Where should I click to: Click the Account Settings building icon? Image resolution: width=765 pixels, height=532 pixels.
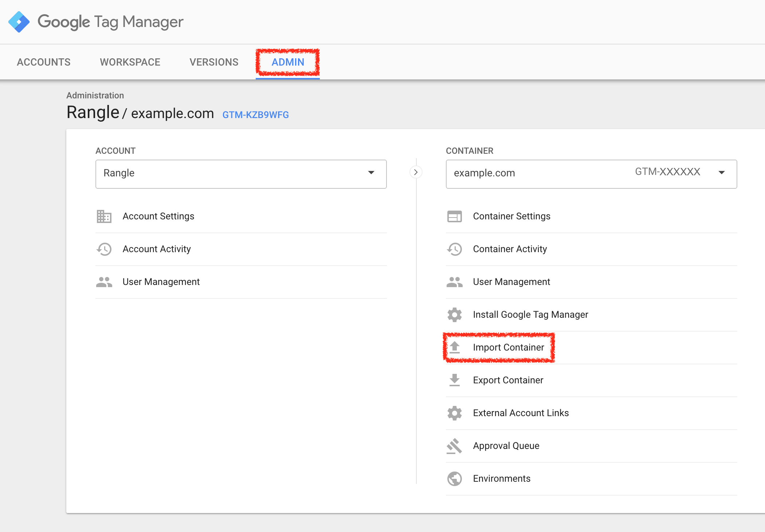pos(104,216)
